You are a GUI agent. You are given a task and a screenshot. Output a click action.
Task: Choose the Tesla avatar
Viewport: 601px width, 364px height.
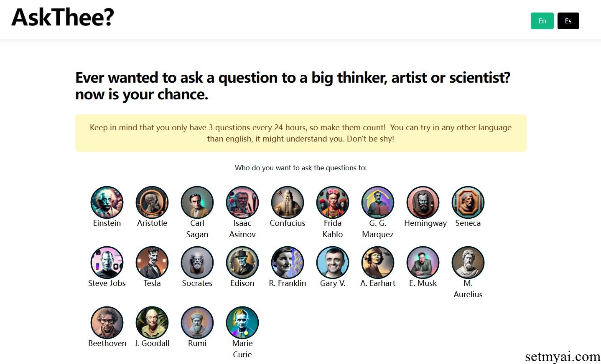tap(152, 263)
